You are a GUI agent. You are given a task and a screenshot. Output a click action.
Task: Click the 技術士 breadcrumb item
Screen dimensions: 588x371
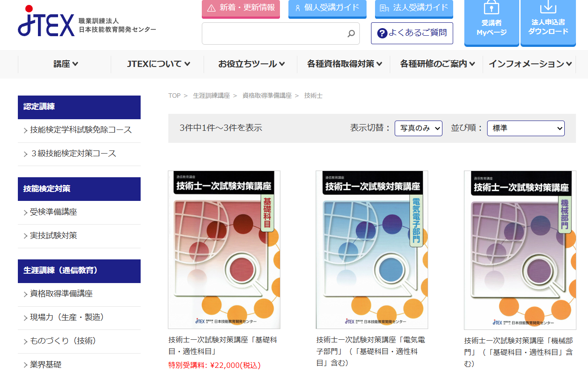tap(313, 96)
